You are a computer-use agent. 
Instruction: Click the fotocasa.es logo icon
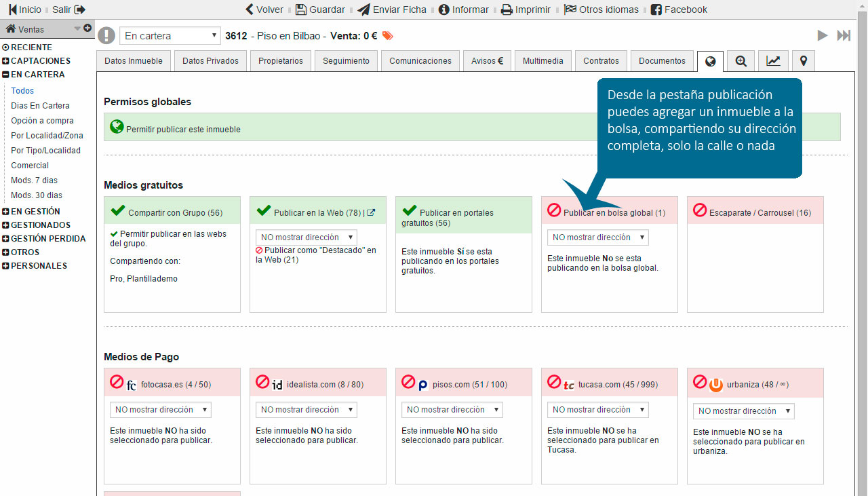pyautogui.click(x=132, y=385)
